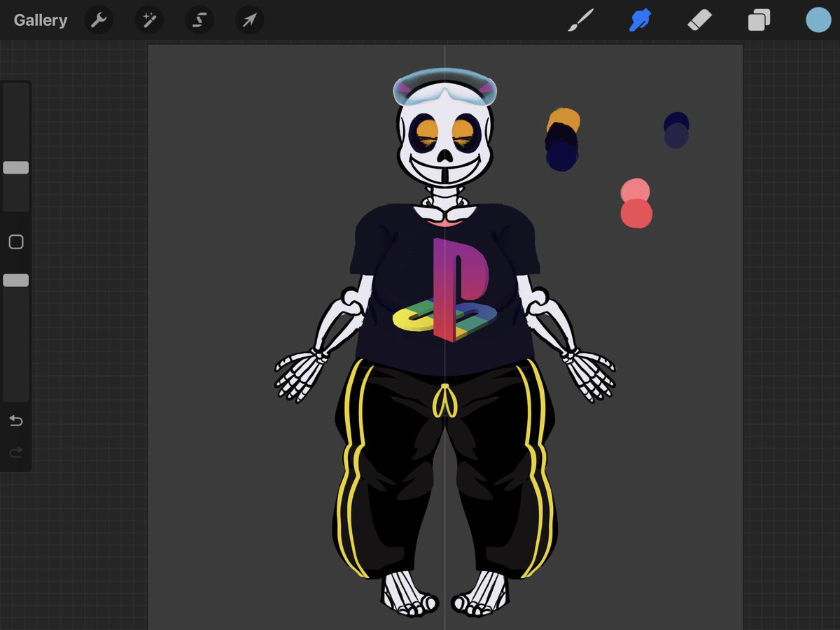This screenshot has height=630, width=840.
Task: Open the Adjustments magic wand menu
Action: point(149,20)
